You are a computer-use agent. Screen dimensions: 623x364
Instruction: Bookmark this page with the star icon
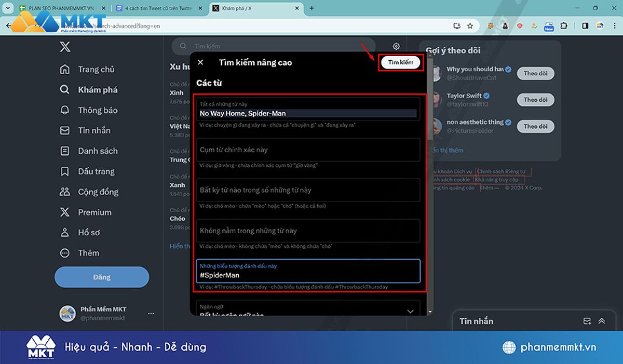pos(470,25)
